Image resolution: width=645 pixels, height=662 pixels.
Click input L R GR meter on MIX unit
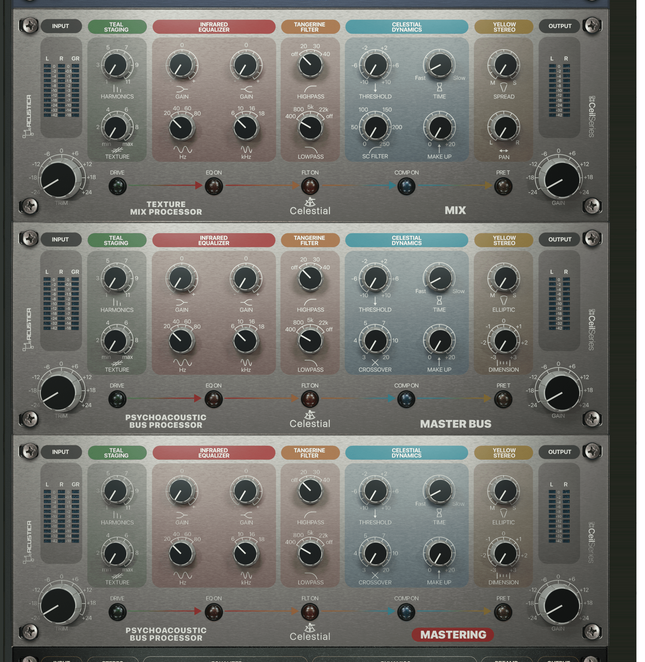[61, 87]
